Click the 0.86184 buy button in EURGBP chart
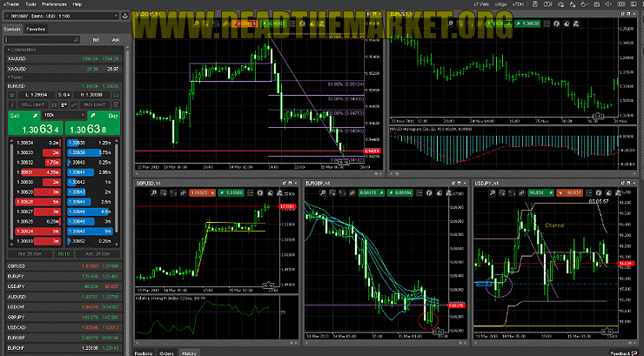Viewport: 644px width, 356px height. tap(400, 192)
